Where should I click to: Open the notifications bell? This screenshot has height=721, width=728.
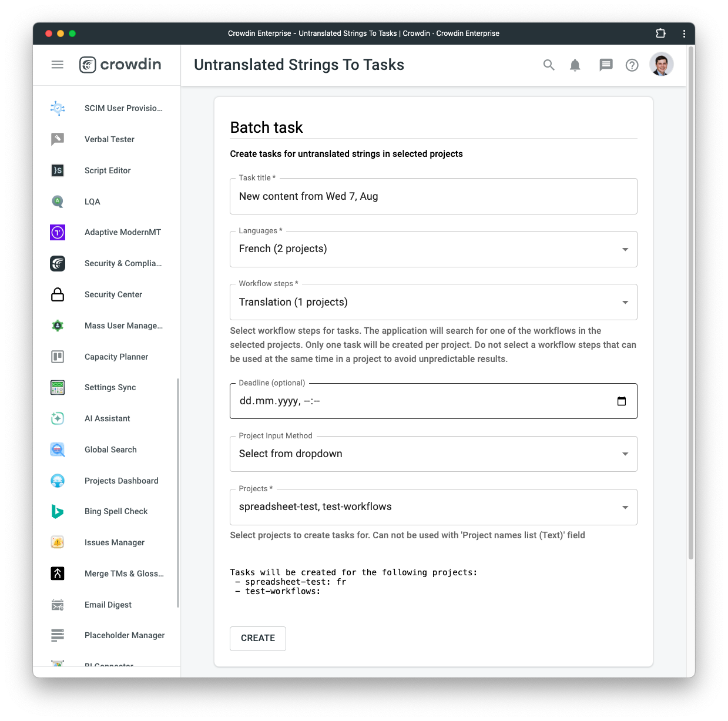(575, 65)
